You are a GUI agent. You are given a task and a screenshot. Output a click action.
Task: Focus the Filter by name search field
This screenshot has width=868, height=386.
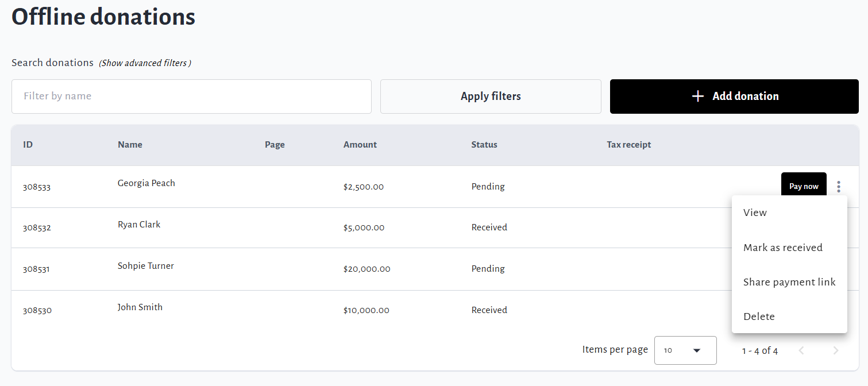tap(191, 96)
